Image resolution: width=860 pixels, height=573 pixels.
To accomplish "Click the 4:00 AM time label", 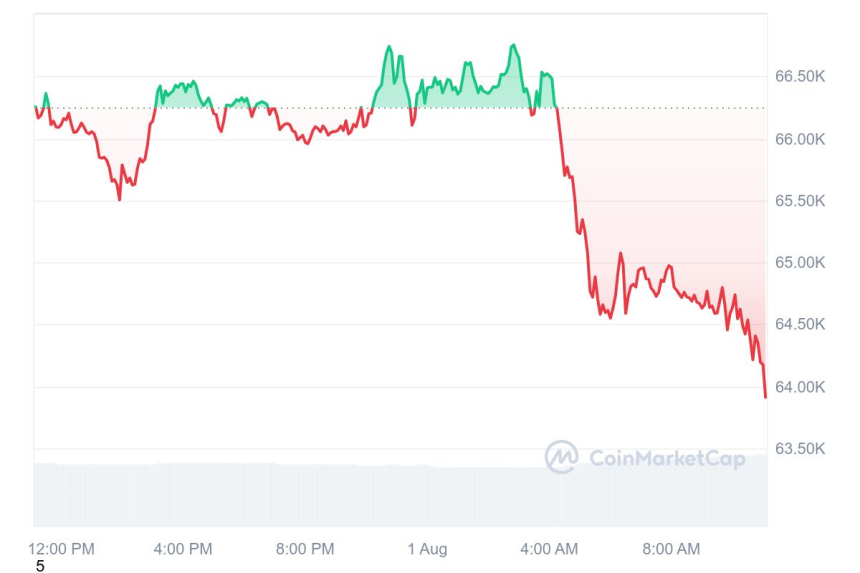I will click(x=549, y=548).
